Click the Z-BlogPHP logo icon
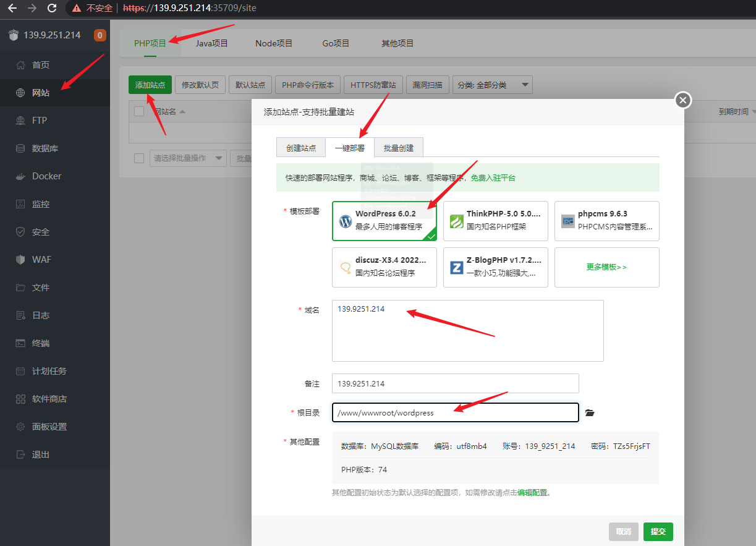756x546 pixels. coord(456,268)
